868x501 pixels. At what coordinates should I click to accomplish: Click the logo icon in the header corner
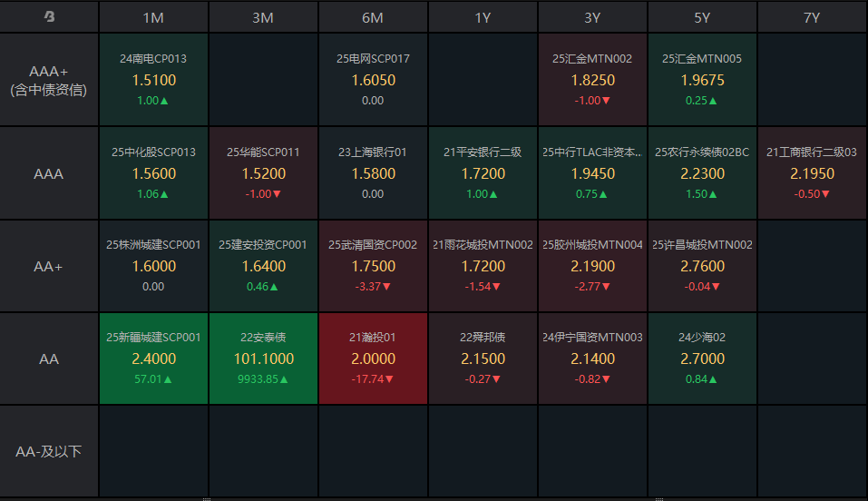(x=49, y=17)
